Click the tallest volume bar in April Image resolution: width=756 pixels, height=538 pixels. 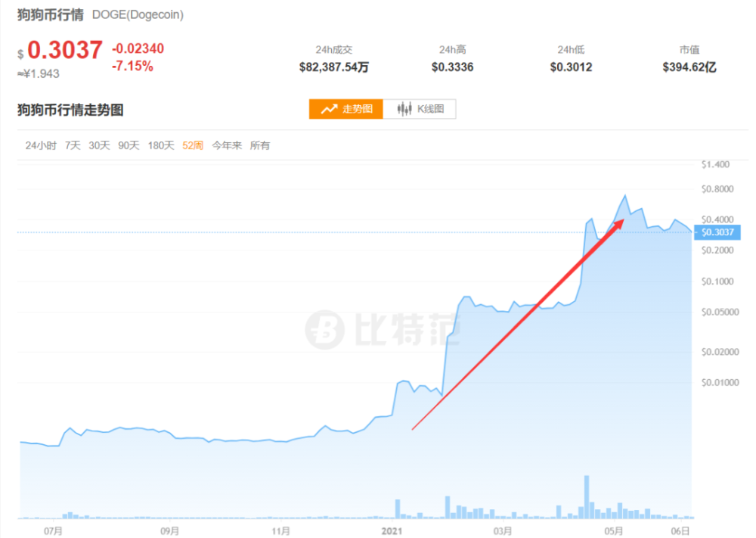(587, 497)
